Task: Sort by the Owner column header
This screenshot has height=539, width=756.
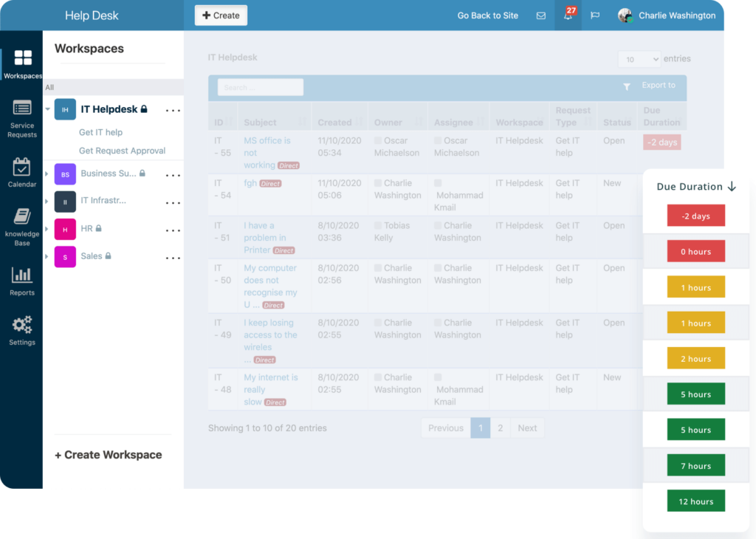Action: [398, 123]
